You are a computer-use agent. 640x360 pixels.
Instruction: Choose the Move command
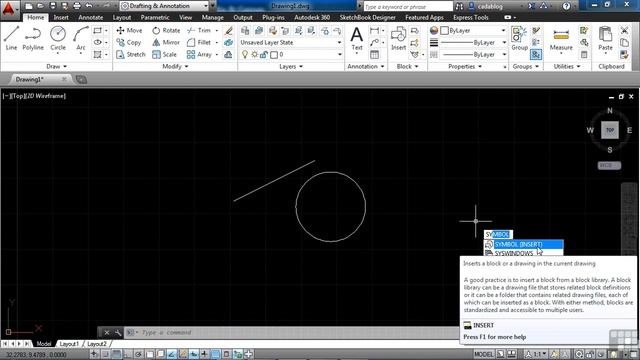point(129,30)
